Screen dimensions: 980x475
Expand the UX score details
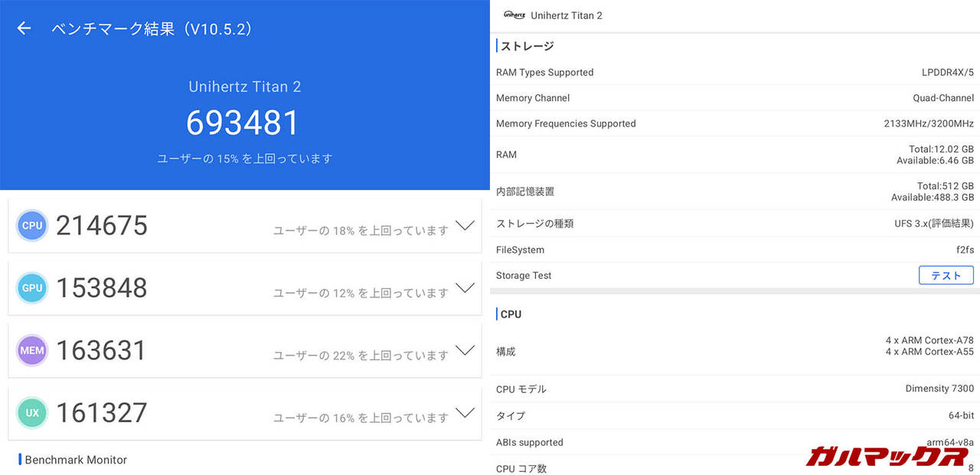[x=465, y=412]
